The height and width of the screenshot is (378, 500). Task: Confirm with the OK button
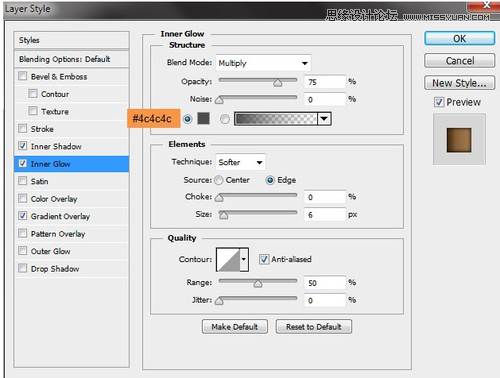pyautogui.click(x=460, y=39)
